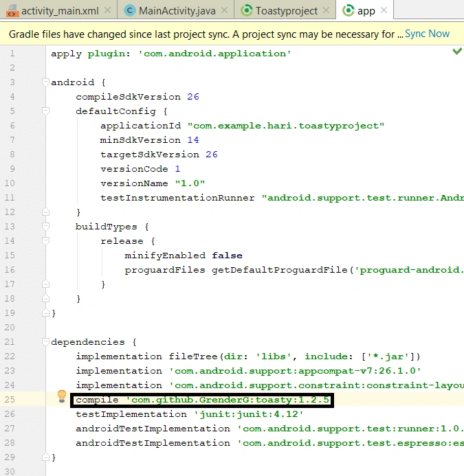Click the yellow lightbulb quick-fix icon

click(x=62, y=396)
